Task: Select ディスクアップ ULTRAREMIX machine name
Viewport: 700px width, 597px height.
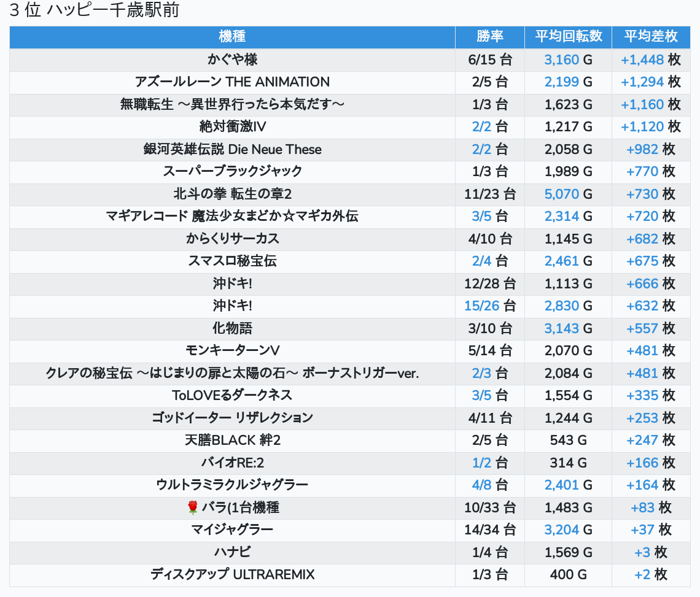Action: (232, 574)
